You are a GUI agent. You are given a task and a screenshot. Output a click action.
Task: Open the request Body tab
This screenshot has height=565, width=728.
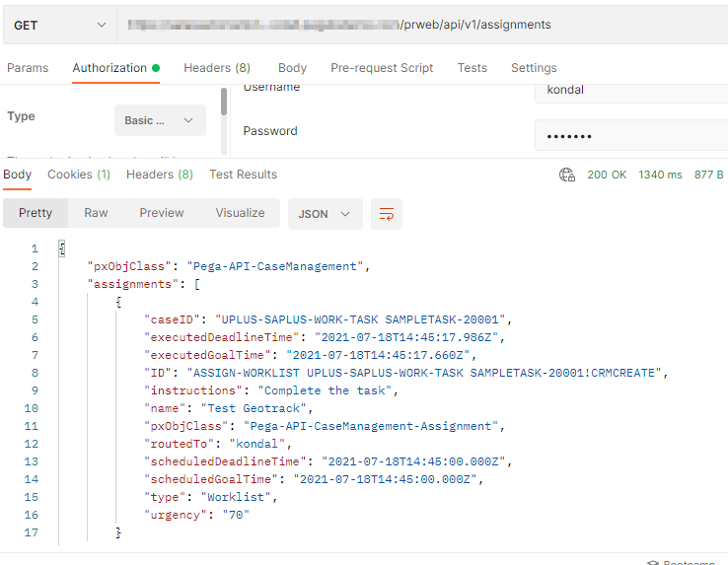292,68
